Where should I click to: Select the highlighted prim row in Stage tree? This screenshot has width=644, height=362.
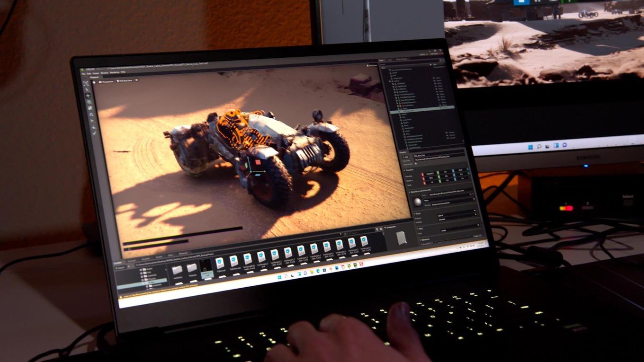pyautogui.click(x=422, y=109)
